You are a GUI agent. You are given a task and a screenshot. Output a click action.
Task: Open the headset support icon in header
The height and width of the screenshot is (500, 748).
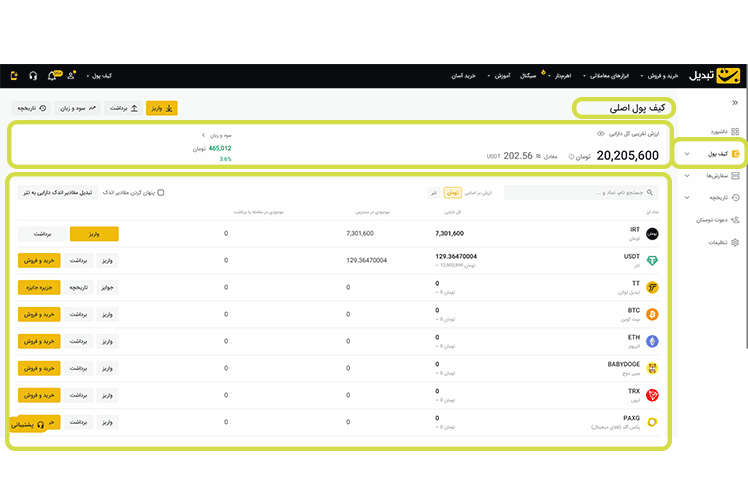pos(33,76)
